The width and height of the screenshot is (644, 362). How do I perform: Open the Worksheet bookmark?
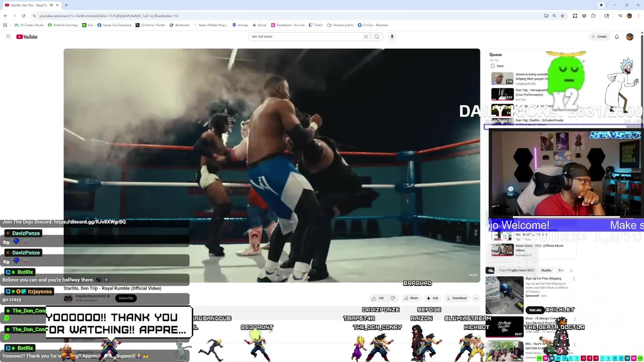click(x=179, y=25)
